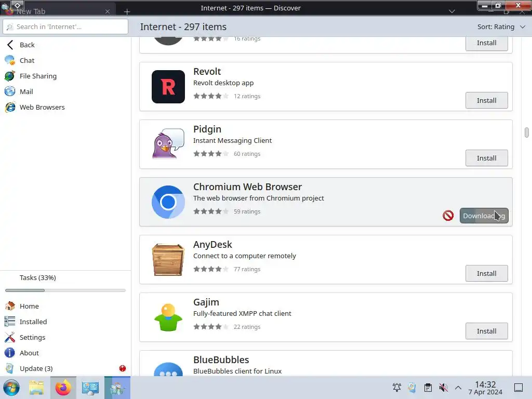This screenshot has width=532, height=399.
Task: Open the BlueBubbles app title
Action: click(x=221, y=360)
